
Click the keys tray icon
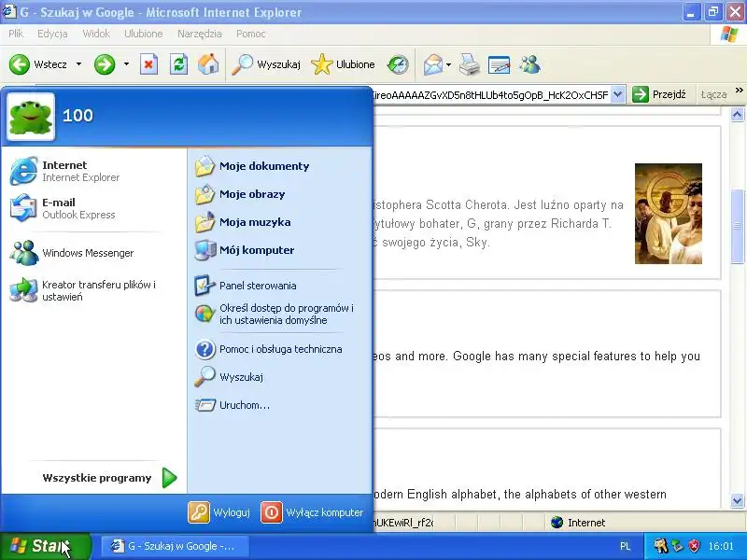point(661,546)
